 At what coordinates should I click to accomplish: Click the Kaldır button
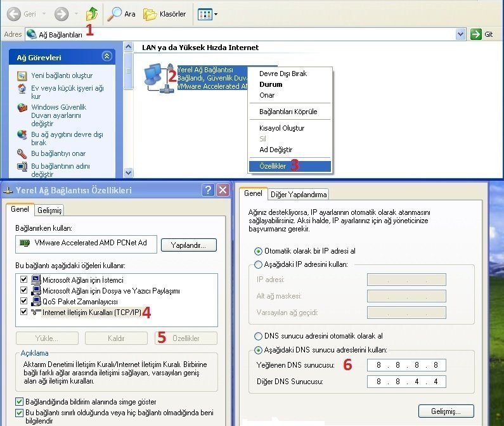[116, 339]
